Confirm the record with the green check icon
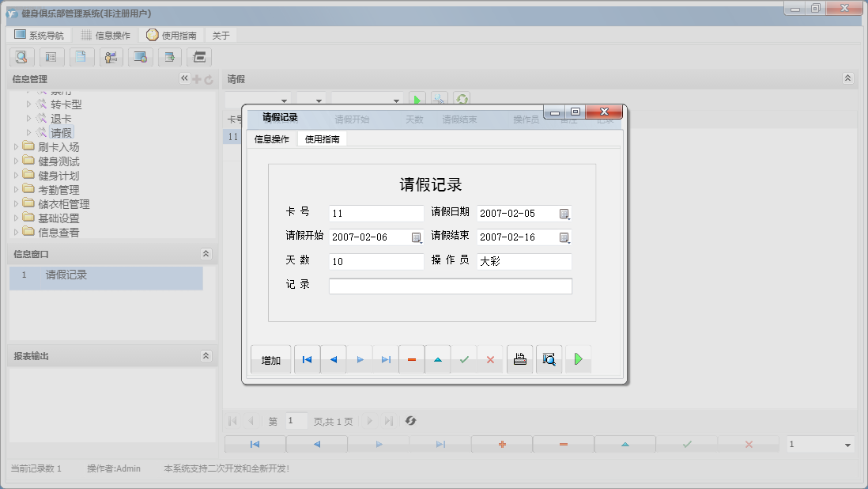868x489 pixels. (x=464, y=358)
